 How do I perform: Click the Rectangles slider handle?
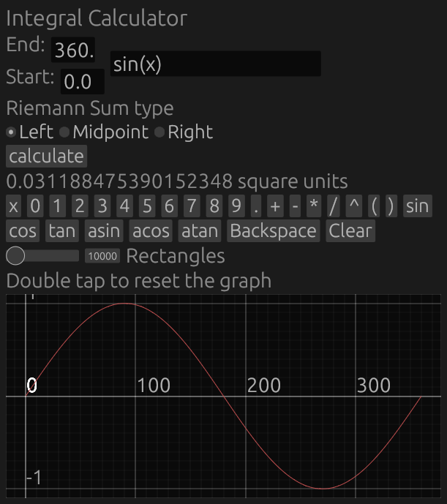(x=15, y=256)
